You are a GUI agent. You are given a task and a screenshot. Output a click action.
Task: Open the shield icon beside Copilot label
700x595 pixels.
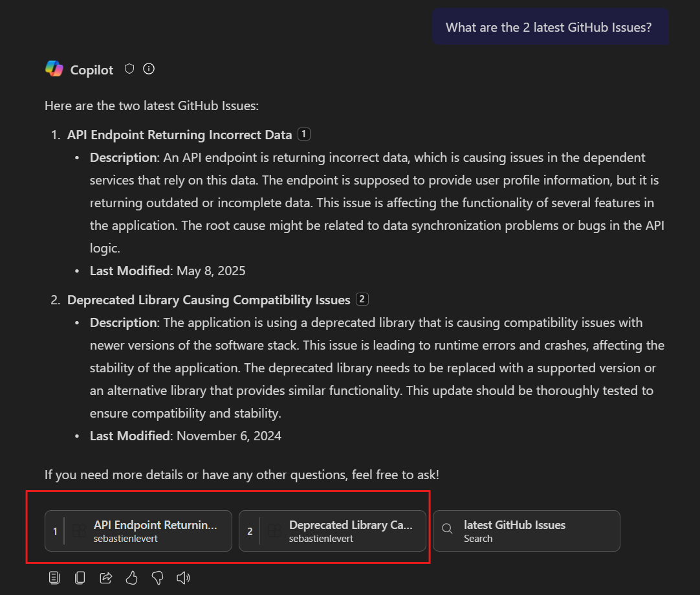[x=129, y=68]
